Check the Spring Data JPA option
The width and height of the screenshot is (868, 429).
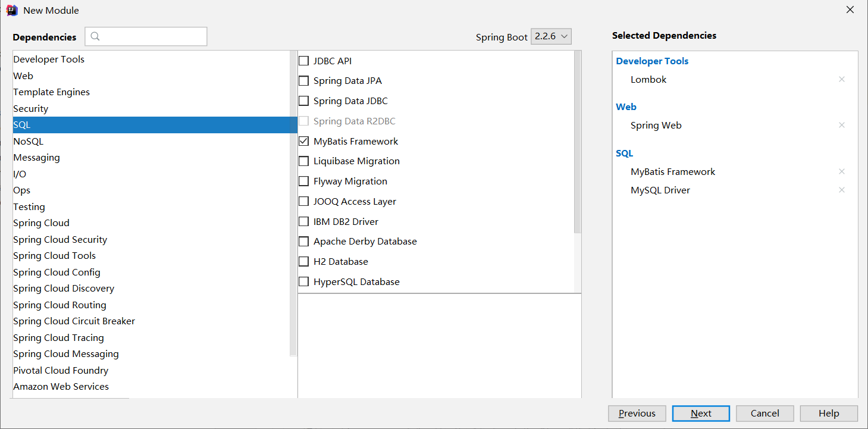304,81
